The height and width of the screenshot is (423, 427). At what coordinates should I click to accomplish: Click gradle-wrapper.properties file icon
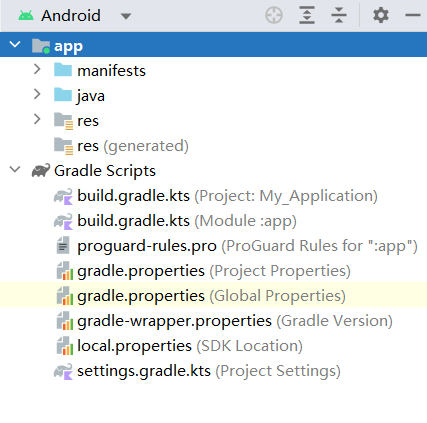coord(64,321)
